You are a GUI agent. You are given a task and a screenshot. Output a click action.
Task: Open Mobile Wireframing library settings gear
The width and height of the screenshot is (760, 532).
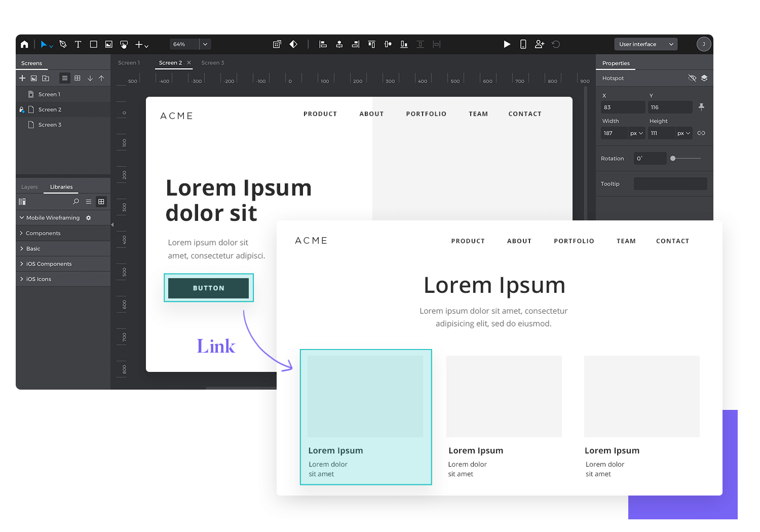[x=89, y=218]
